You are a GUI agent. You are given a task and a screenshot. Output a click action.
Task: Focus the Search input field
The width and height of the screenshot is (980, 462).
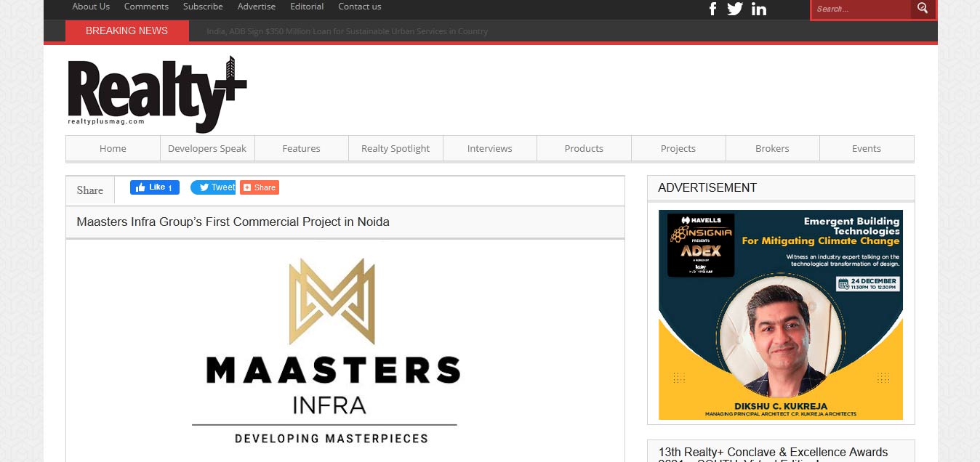[x=861, y=9]
